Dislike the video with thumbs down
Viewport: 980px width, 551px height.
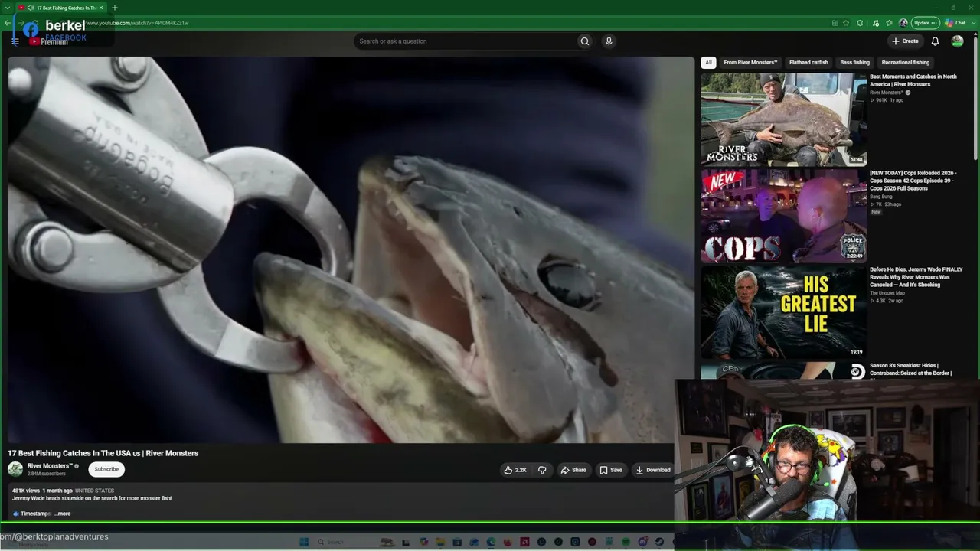(x=542, y=470)
